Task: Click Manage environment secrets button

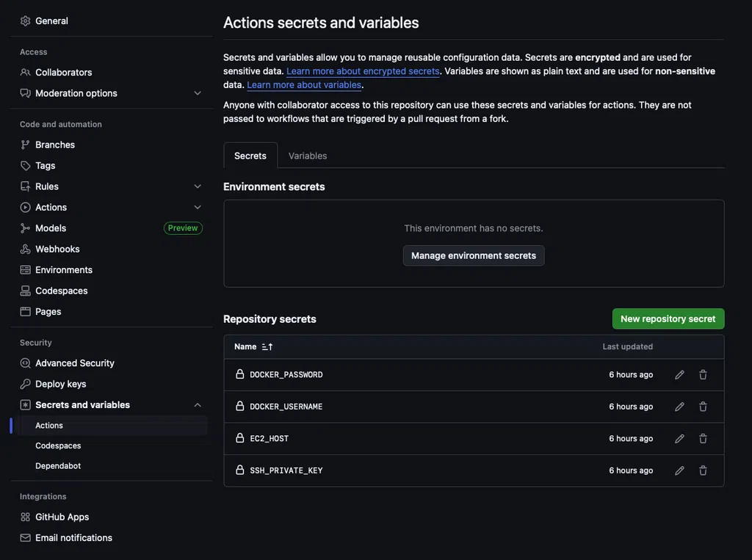Action: click(474, 255)
